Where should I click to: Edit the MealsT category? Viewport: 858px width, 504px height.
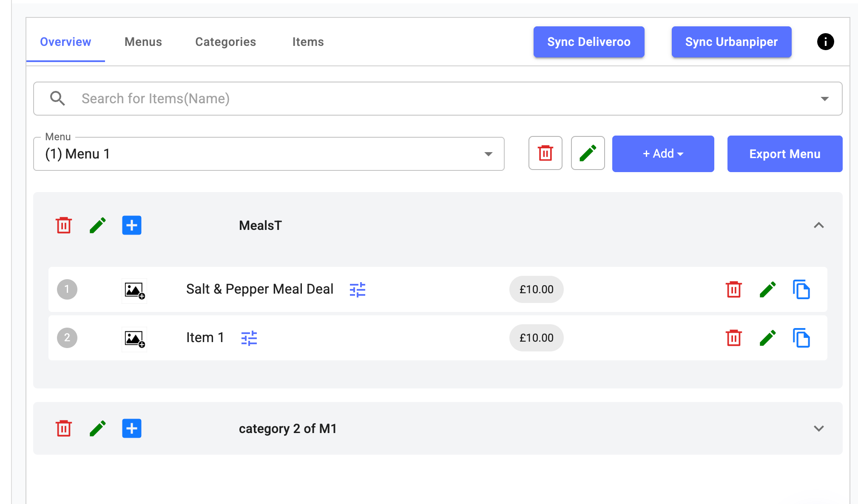pos(98,225)
